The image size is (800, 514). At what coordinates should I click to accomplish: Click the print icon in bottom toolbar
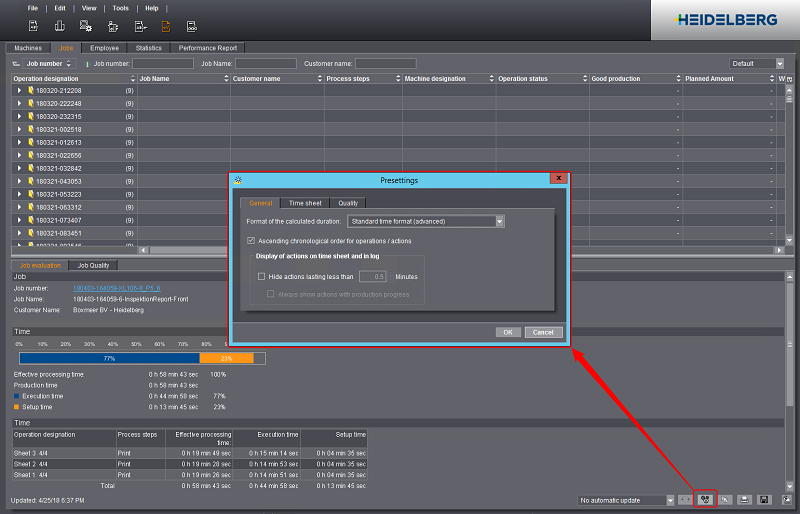pos(744,499)
